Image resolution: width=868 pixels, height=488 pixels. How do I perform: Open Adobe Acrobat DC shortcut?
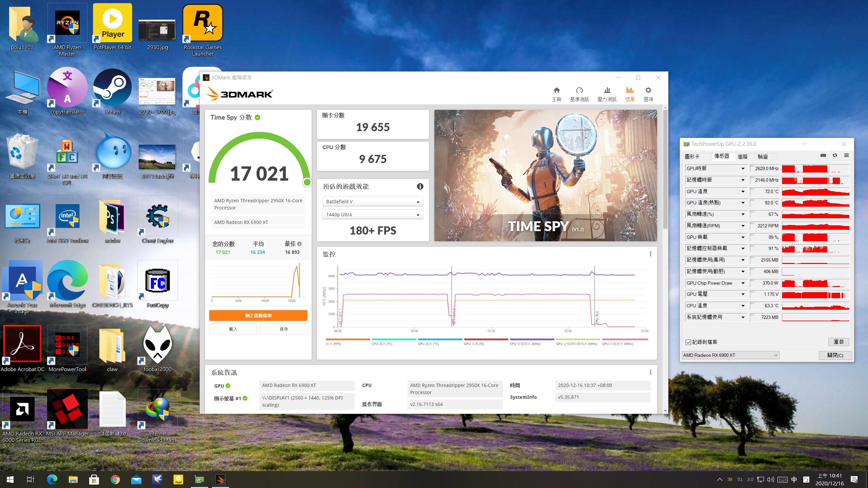coord(22,349)
